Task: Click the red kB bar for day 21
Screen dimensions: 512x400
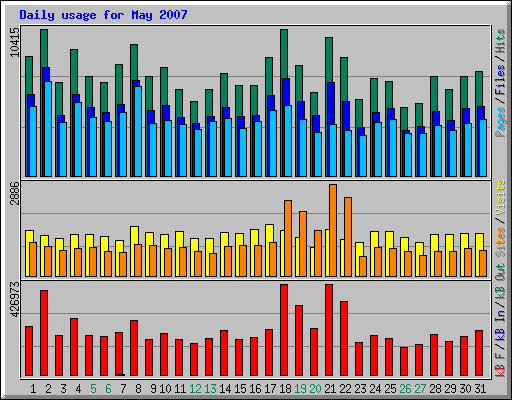Action: (329, 330)
